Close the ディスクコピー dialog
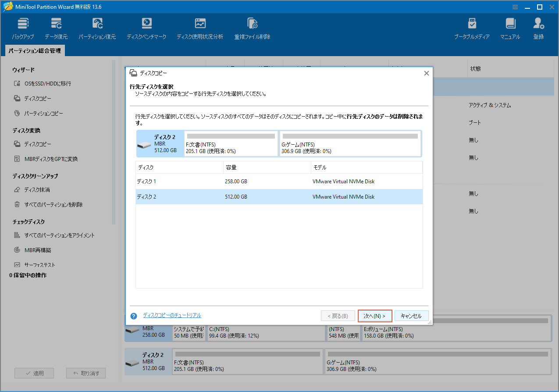This screenshot has height=392, width=559. pyautogui.click(x=426, y=73)
